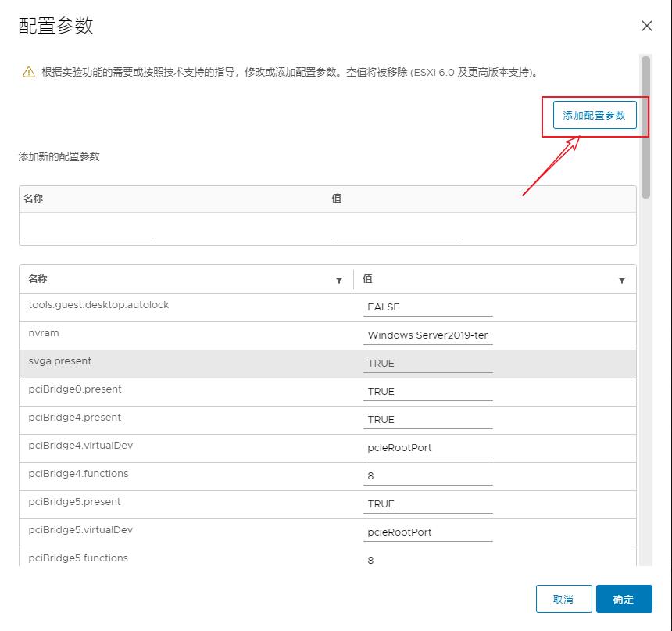Click the 确定 button
672x631 pixels.
[624, 599]
